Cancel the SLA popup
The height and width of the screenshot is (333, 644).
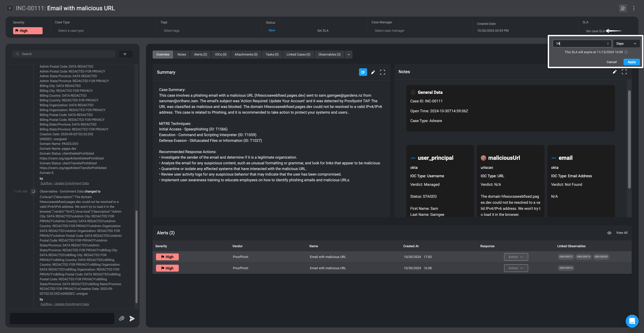(611, 62)
